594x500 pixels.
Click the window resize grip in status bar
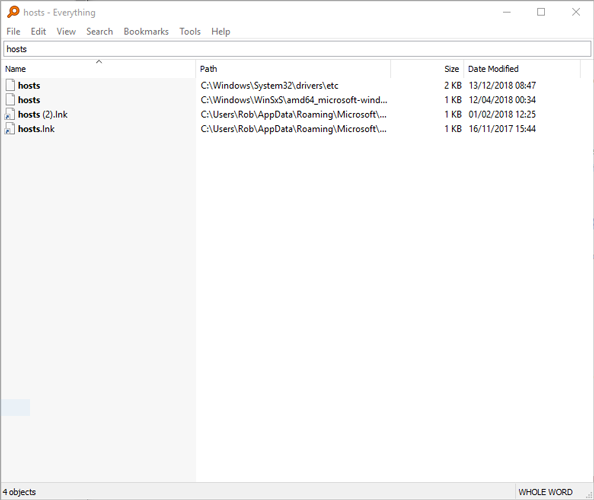click(589, 495)
